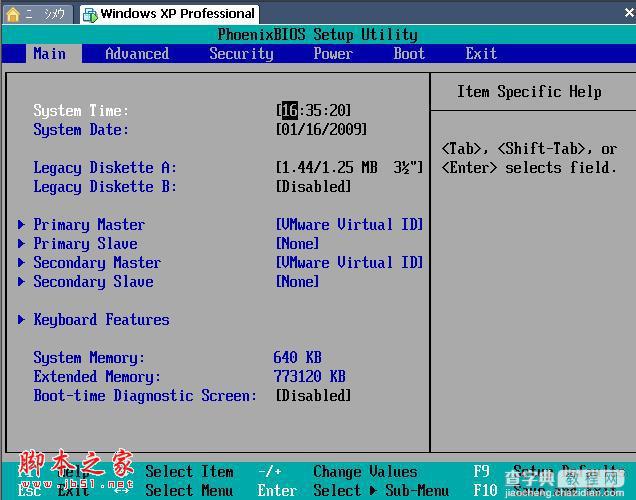Viewport: 636px width, 500px height.
Task: Click the Select Sub-Menu hint text
Action: (381, 491)
